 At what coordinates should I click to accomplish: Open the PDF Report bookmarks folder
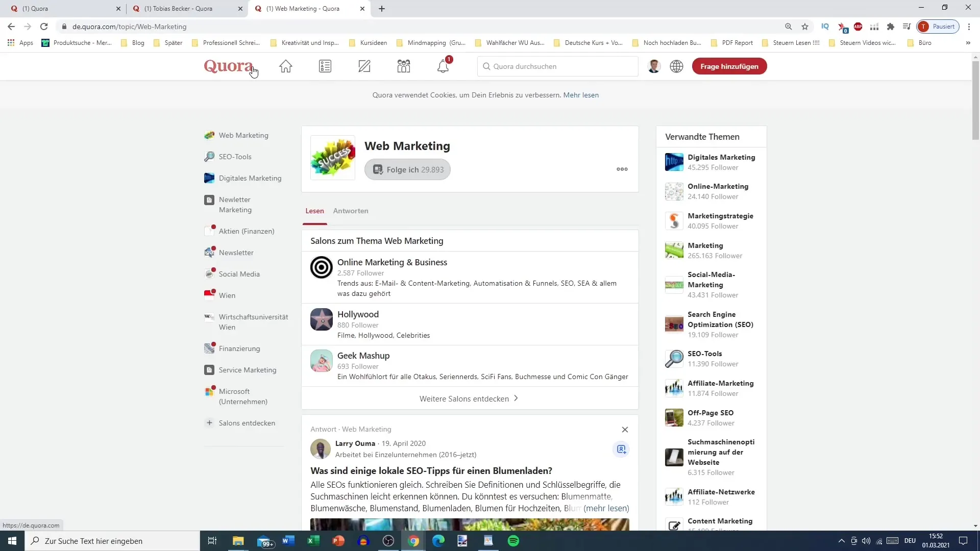(732, 43)
